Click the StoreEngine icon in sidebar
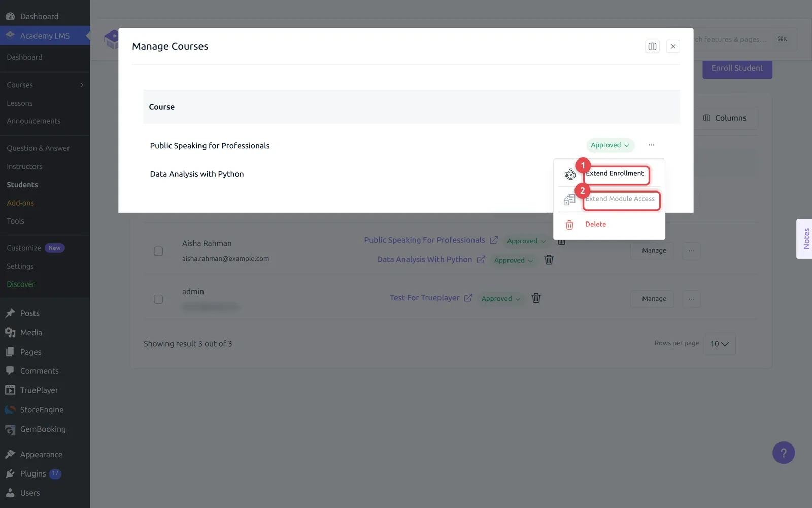Image resolution: width=812 pixels, height=508 pixels. (10, 410)
